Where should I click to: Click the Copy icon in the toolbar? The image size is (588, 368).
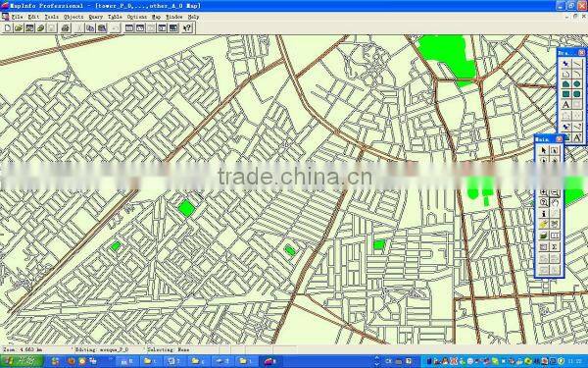click(x=90, y=28)
